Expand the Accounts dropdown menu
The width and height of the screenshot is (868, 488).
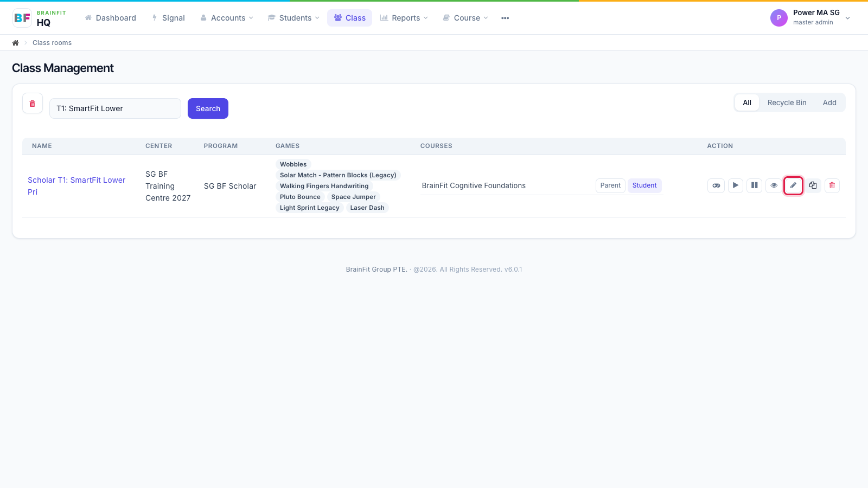click(227, 18)
